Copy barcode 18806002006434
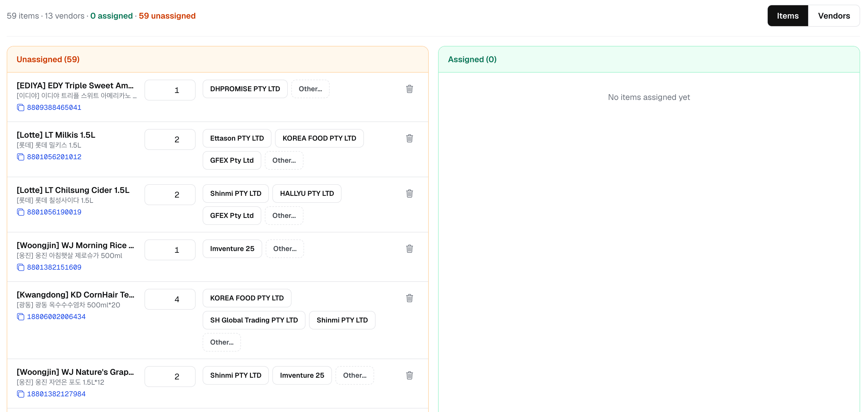The image size is (868, 412). (21, 317)
